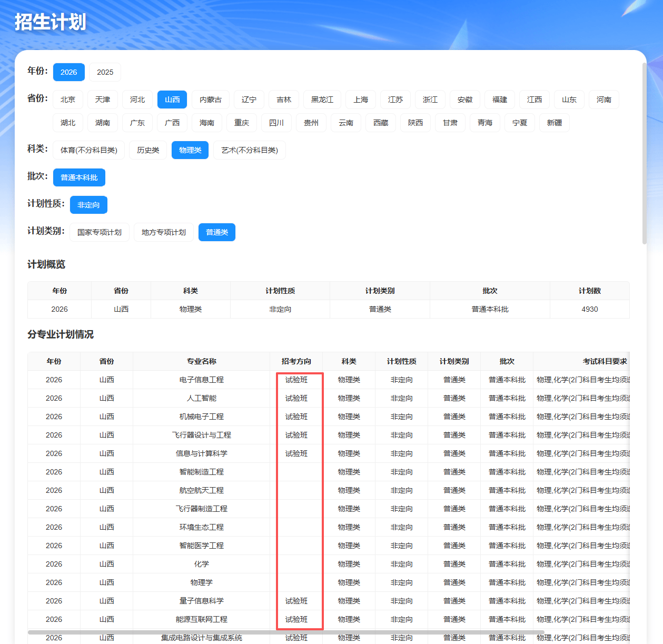Click the 非定向 plan nature button

point(88,205)
